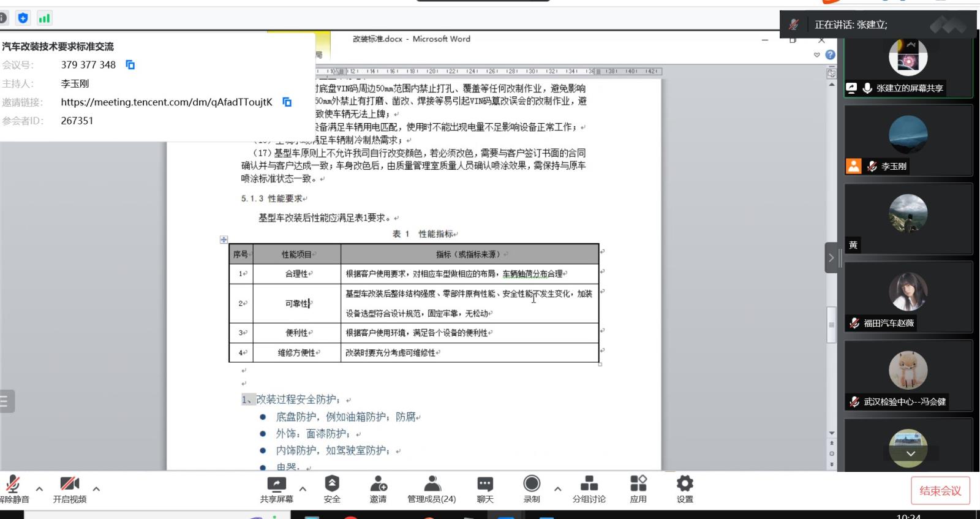Open meeting Settings (设置) gear

coord(685,484)
